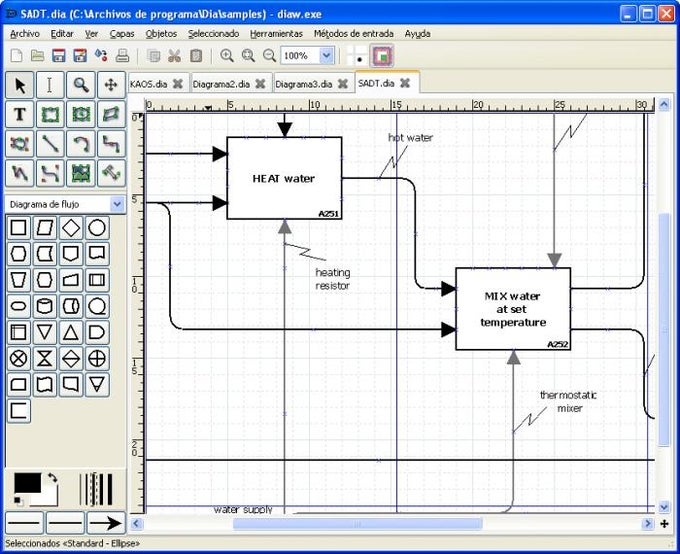The image size is (680, 554).
Task: Select the Ellipse drawing tool
Action: coord(81,115)
